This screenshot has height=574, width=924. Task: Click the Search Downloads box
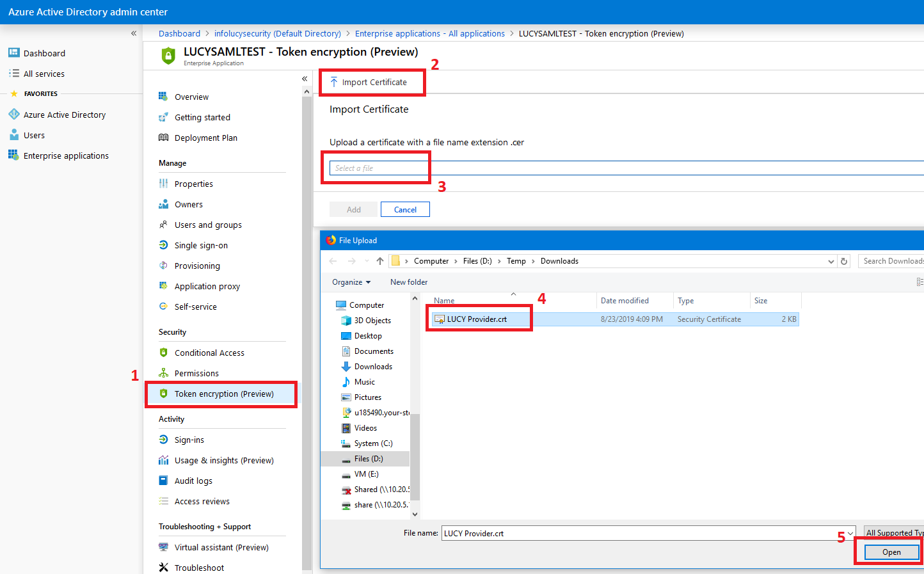click(x=891, y=261)
